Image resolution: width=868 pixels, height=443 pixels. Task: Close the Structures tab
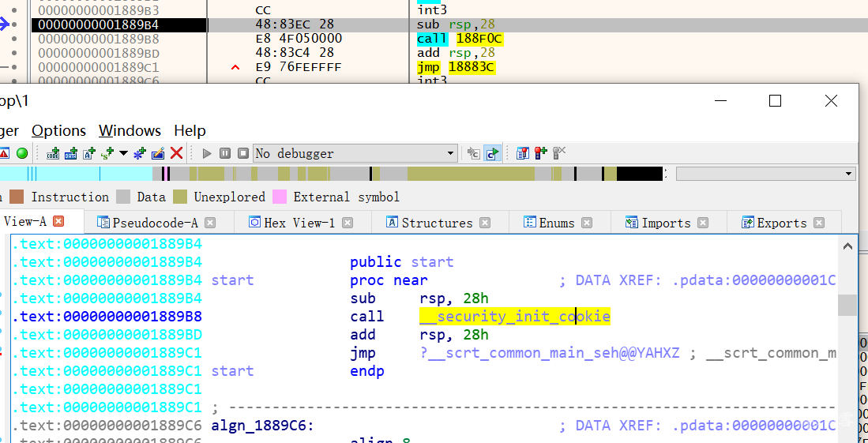tap(485, 223)
